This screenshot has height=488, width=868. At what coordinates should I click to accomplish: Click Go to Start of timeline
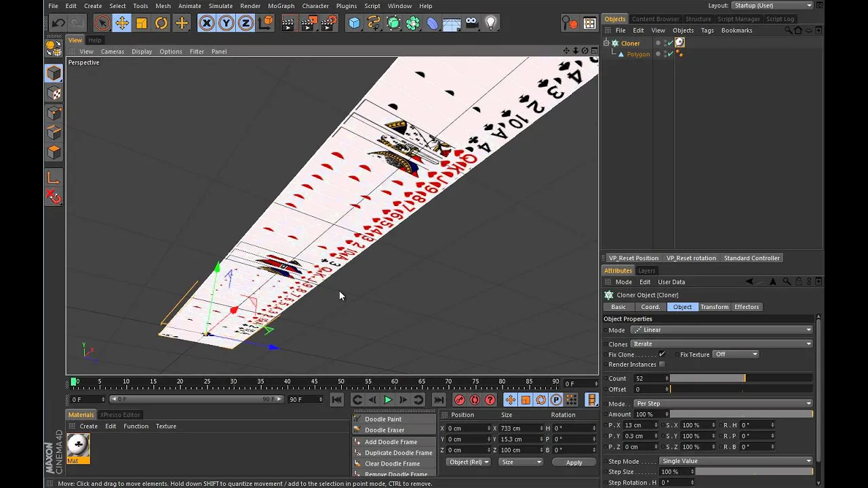[337, 400]
